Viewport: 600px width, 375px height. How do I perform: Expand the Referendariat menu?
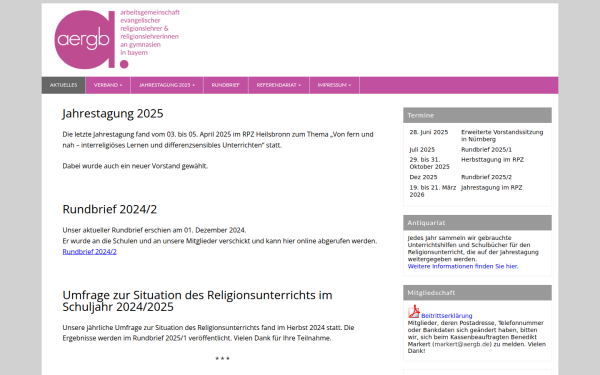click(279, 85)
